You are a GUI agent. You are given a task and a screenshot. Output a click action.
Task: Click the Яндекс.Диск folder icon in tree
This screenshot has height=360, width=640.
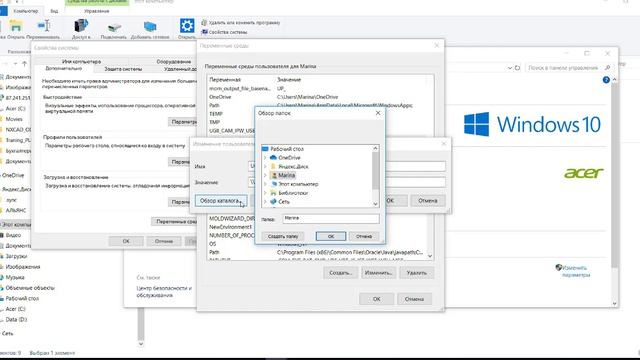click(273, 167)
